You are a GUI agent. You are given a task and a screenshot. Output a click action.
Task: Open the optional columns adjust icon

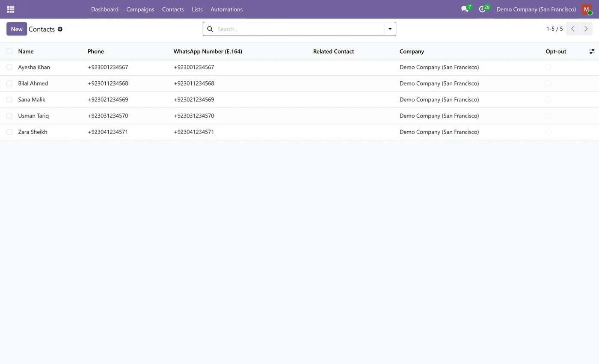592,51
